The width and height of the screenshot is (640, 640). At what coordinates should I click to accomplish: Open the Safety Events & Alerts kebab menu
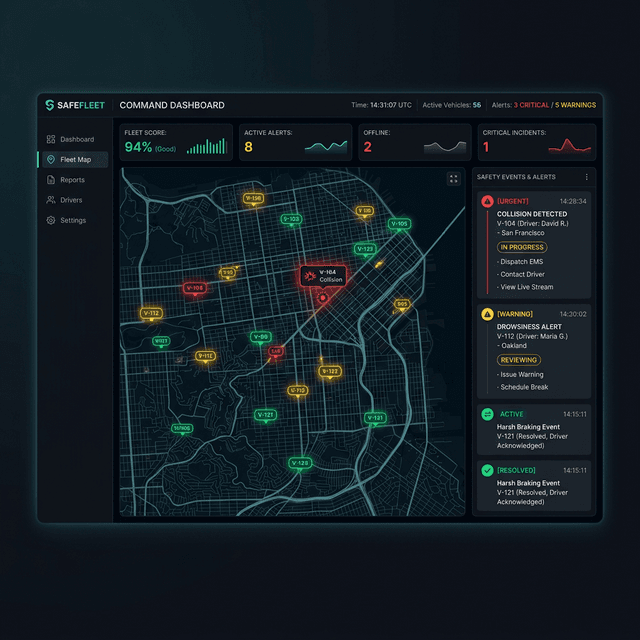point(587,177)
